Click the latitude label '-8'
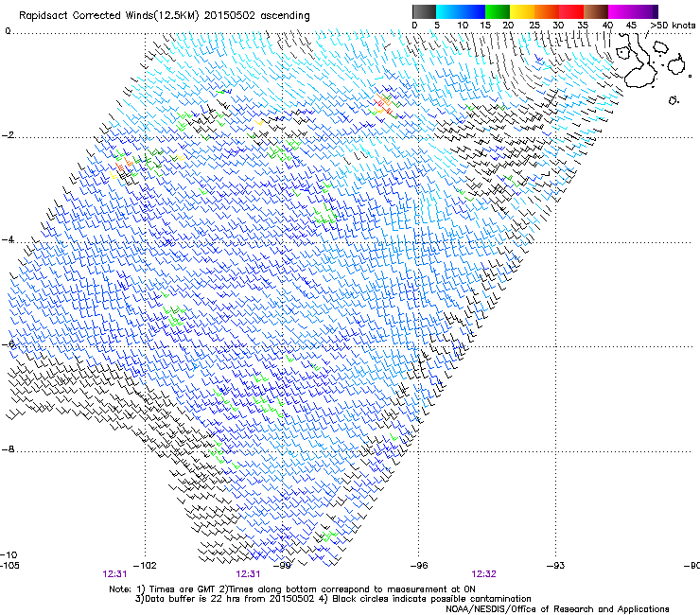The height and width of the screenshot is (615, 700). (8, 449)
